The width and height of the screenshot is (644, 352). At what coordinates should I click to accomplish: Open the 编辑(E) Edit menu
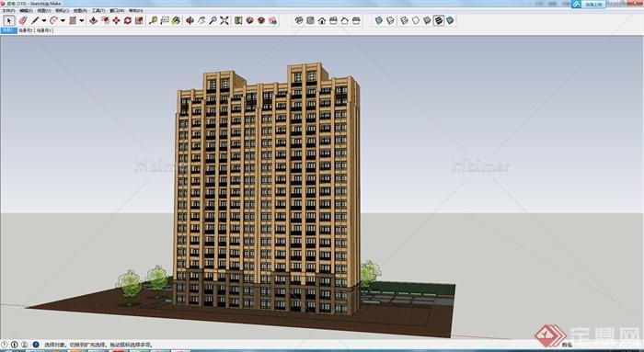click(27, 11)
